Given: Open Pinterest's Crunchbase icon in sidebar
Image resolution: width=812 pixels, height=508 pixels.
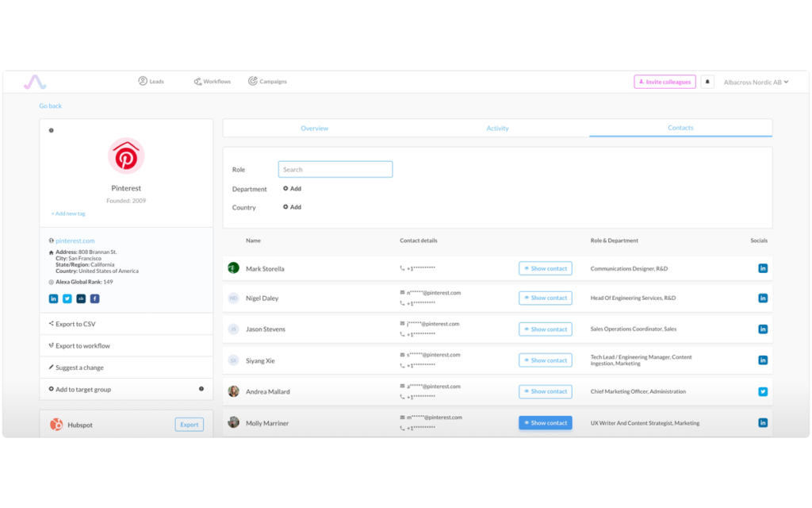Looking at the screenshot, I should tap(81, 298).
